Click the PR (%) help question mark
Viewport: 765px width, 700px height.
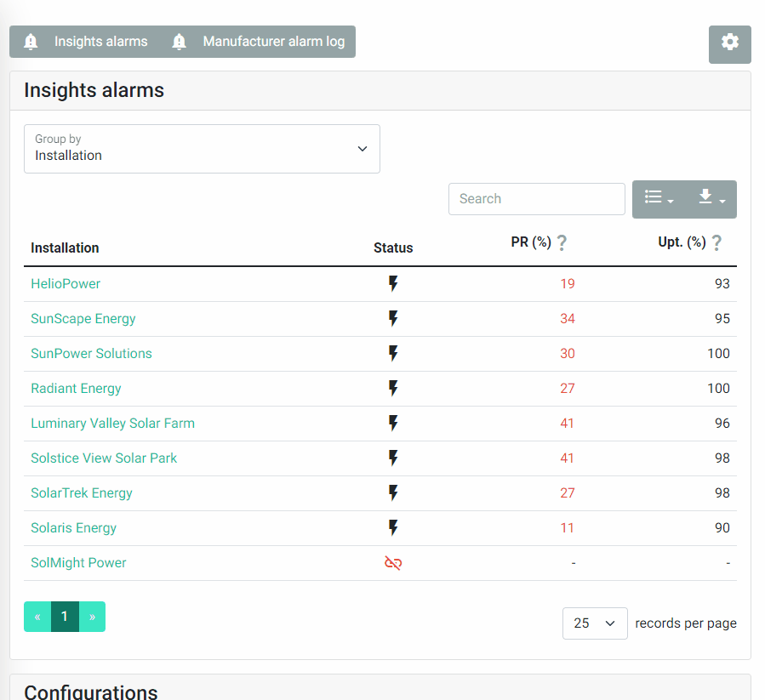(x=562, y=242)
